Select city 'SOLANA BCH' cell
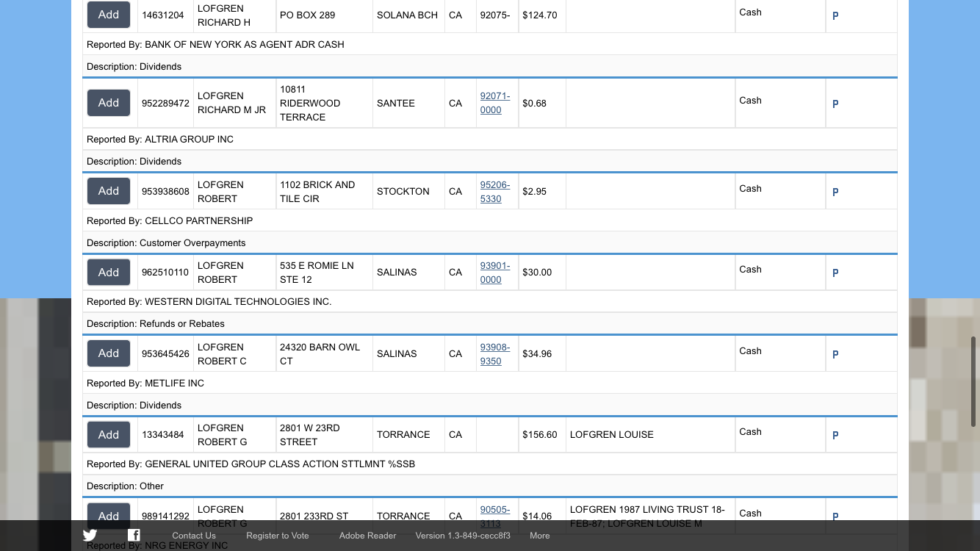980x551 pixels. tap(408, 15)
